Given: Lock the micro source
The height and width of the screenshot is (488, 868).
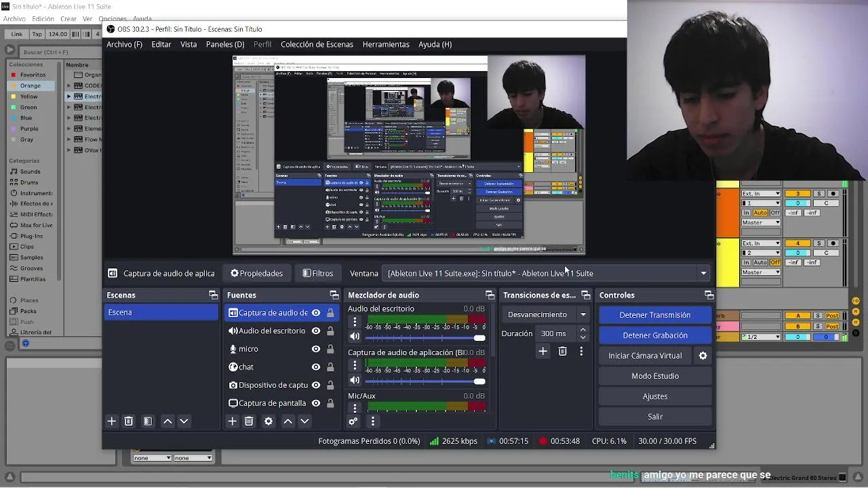Looking at the screenshot, I should 330,348.
